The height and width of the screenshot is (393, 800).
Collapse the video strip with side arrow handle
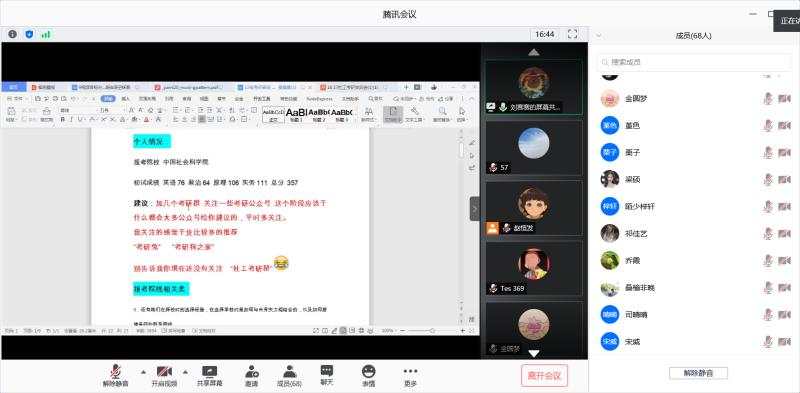click(474, 209)
